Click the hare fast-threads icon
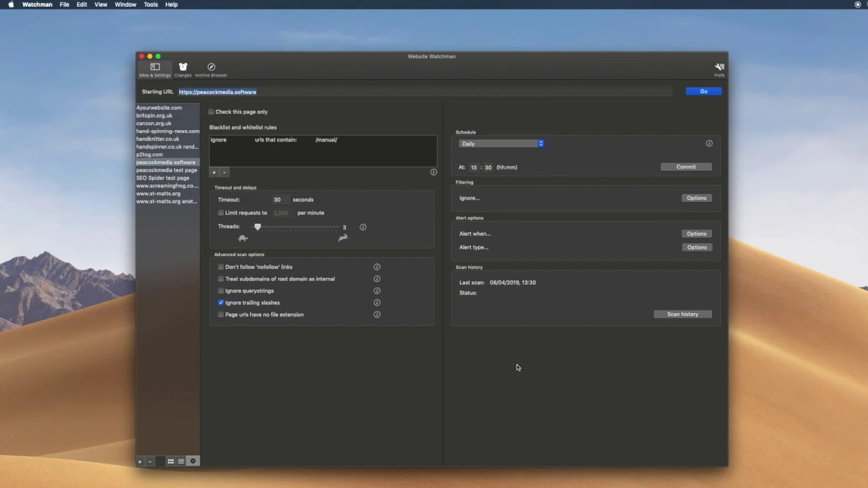The height and width of the screenshot is (488, 868). 343,237
